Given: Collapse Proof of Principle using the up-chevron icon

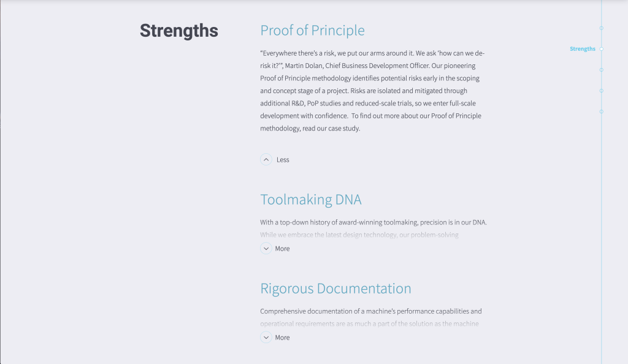Looking at the screenshot, I should click(266, 159).
